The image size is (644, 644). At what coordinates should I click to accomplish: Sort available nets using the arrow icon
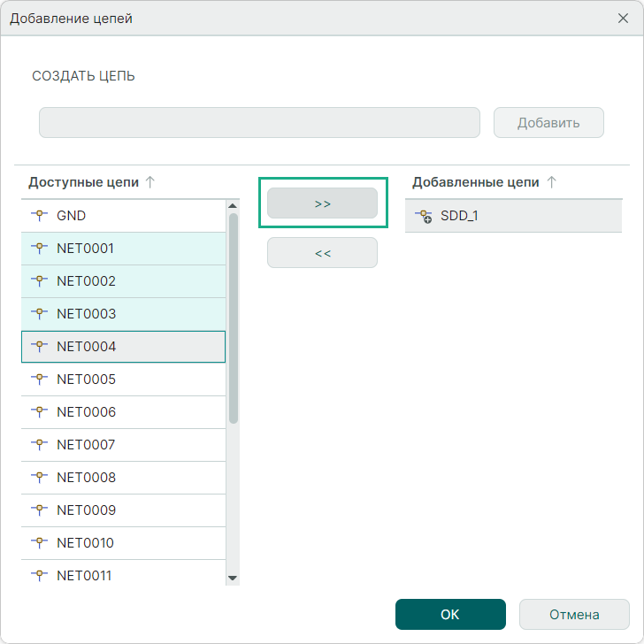pyautogui.click(x=150, y=182)
